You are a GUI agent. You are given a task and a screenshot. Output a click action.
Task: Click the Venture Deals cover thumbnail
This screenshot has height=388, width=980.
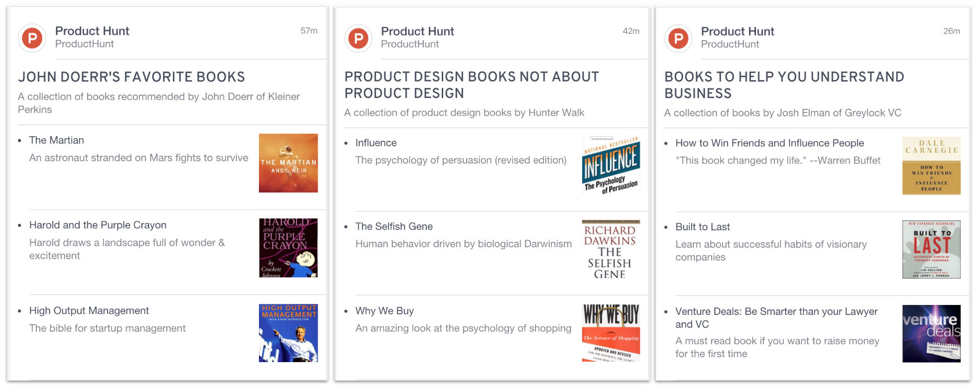click(931, 334)
